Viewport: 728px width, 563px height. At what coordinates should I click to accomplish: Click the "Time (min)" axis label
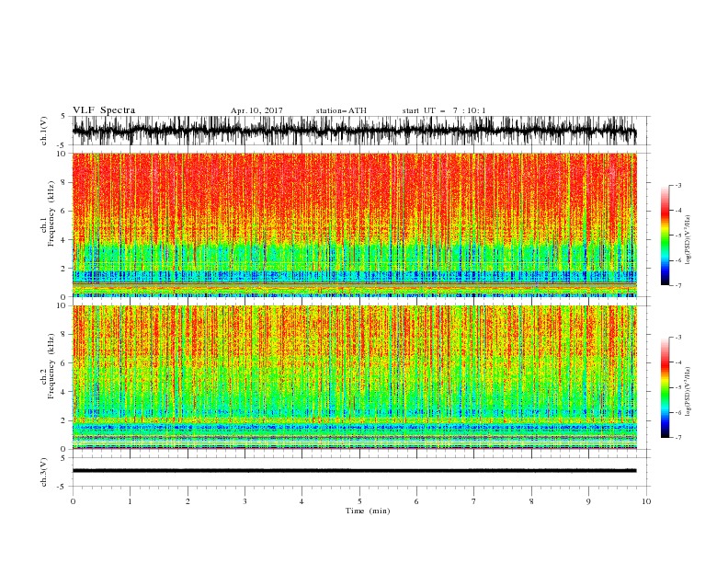click(x=368, y=511)
